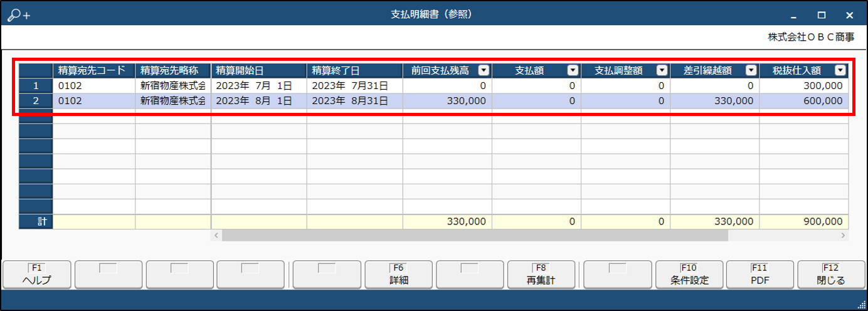Open 条件設定 with the F10 button
The width and height of the screenshot is (868, 311).
click(689, 274)
